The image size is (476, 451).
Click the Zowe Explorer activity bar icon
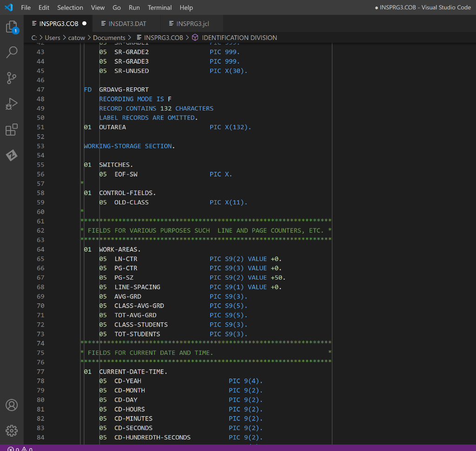[12, 156]
